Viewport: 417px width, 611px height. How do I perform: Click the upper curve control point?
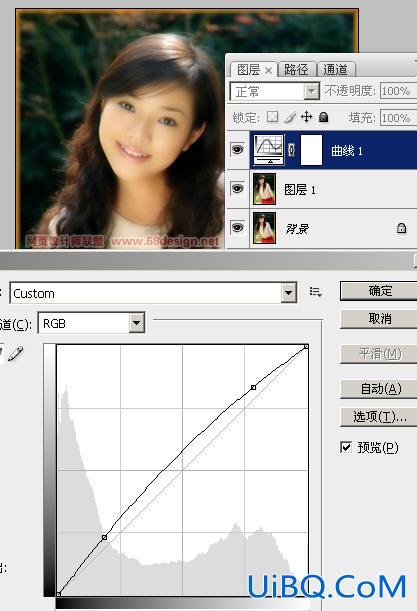click(254, 387)
